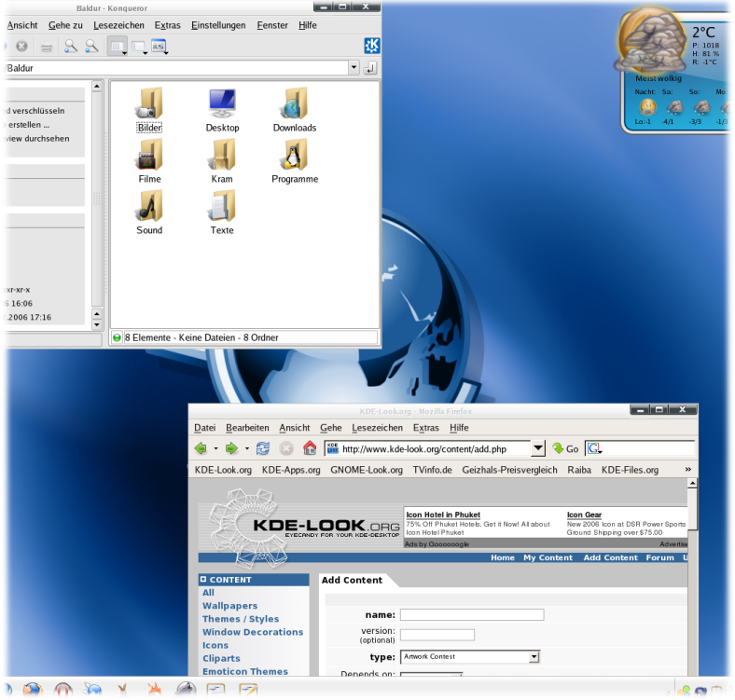Open the type combo box showing Artwork Contest
Image resolution: width=735 pixels, height=700 pixels.
[470, 656]
